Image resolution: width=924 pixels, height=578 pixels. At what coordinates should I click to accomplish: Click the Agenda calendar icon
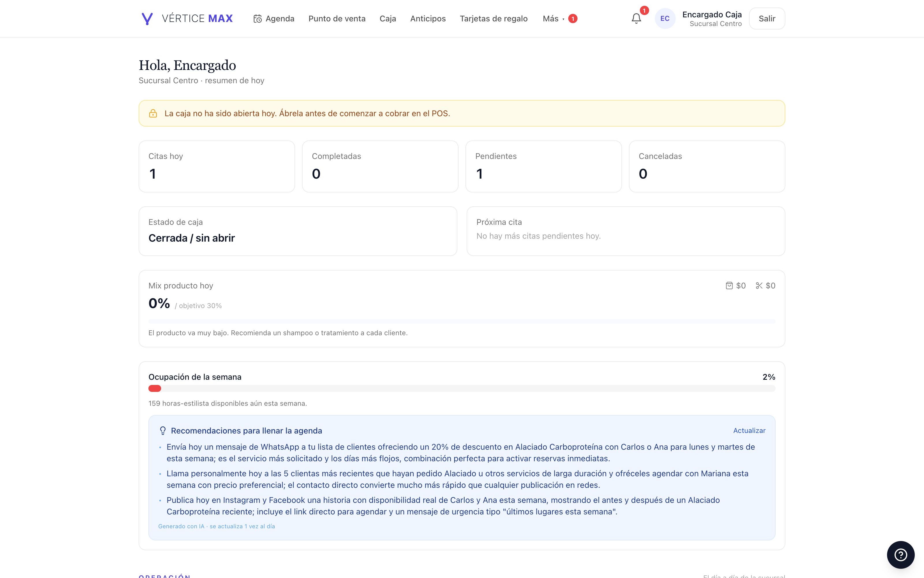pos(258,19)
